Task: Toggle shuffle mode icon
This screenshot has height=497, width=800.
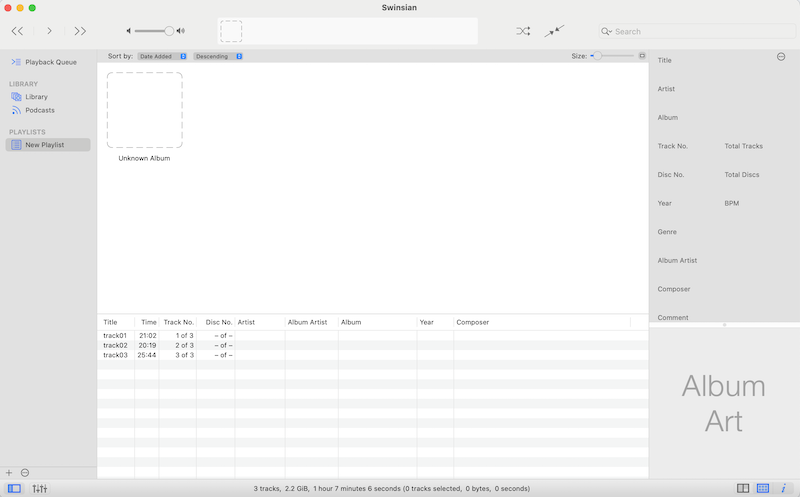Action: [523, 31]
